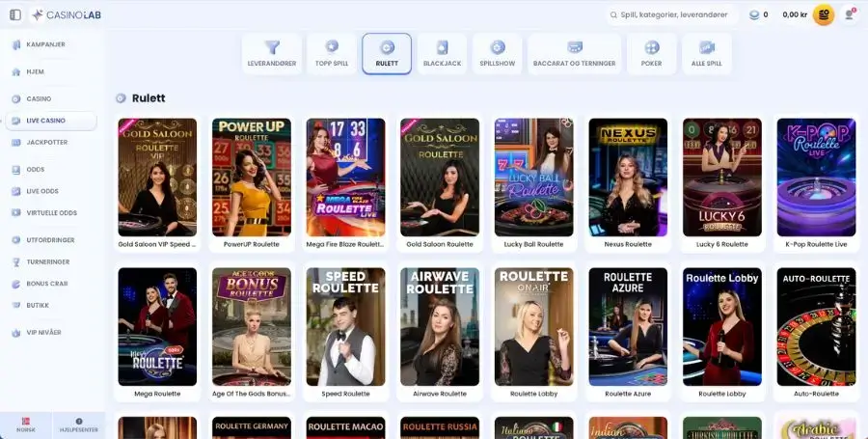Click the game search input field
Viewport: 868px width, 439px height.
pyautogui.click(x=671, y=14)
